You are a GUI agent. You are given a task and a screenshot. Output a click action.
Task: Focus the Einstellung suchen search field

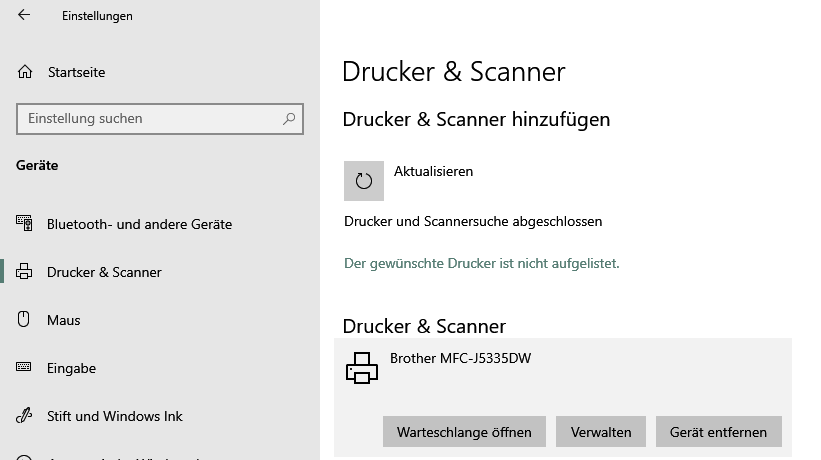pos(160,119)
